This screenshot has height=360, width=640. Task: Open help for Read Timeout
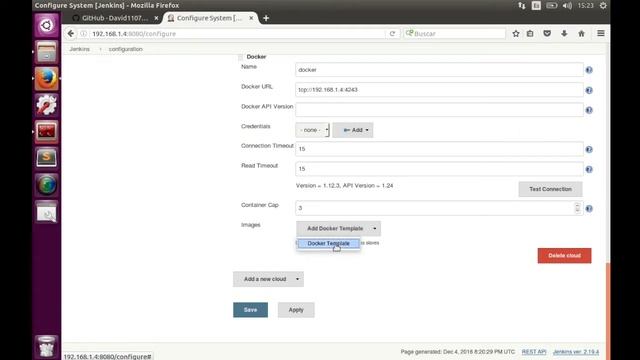click(589, 169)
